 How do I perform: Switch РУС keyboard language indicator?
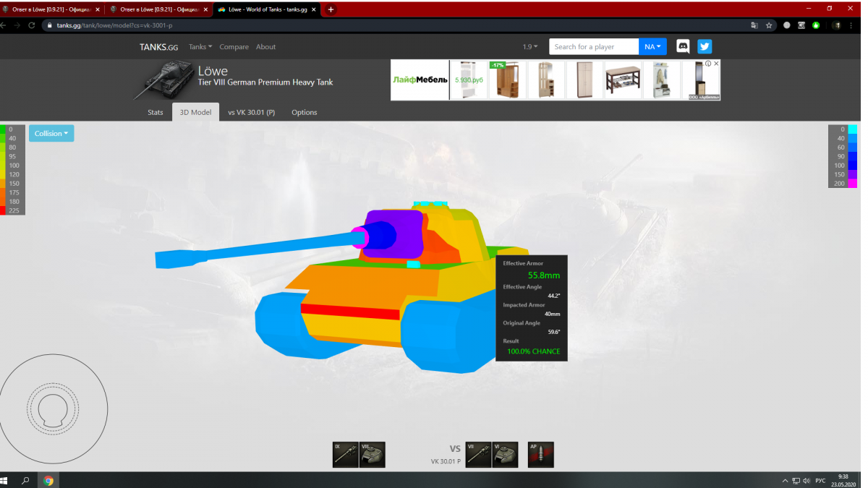click(820, 480)
